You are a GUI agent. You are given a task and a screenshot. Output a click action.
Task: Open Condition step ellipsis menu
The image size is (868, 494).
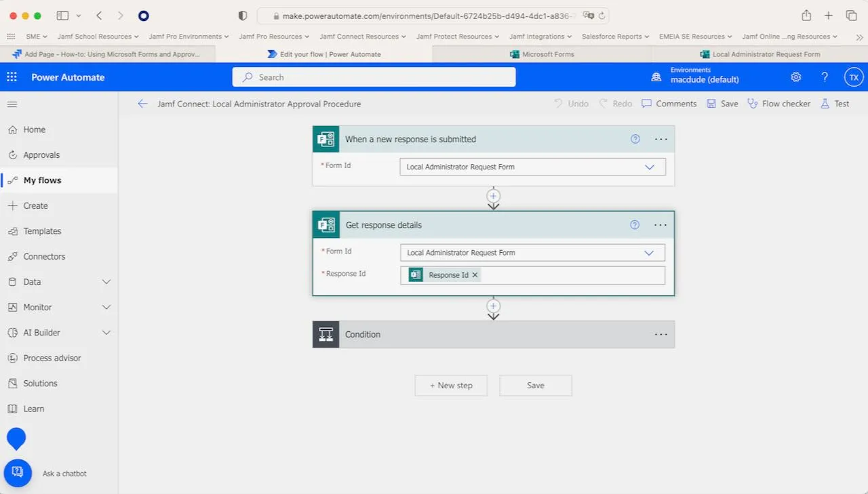coord(660,335)
